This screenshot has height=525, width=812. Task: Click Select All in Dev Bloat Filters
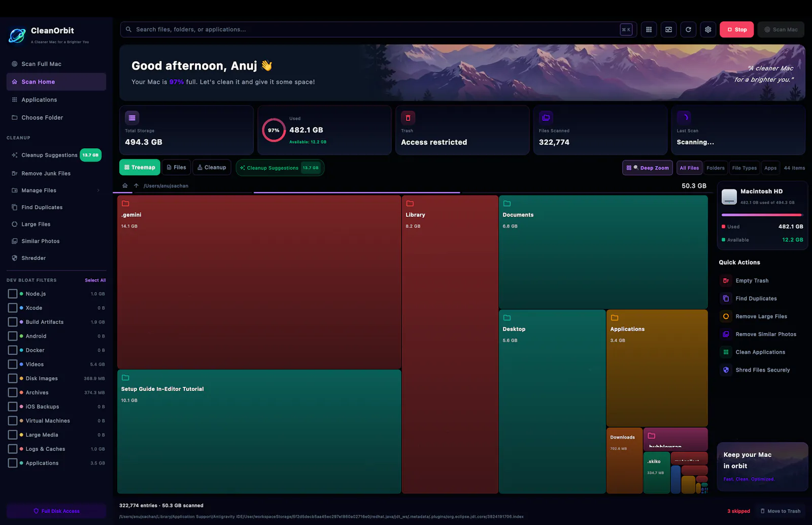pos(95,280)
